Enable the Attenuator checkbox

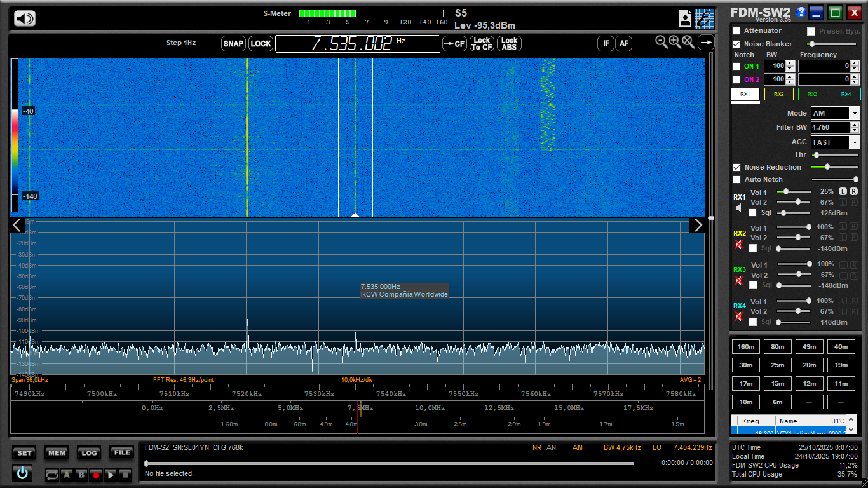click(x=736, y=30)
